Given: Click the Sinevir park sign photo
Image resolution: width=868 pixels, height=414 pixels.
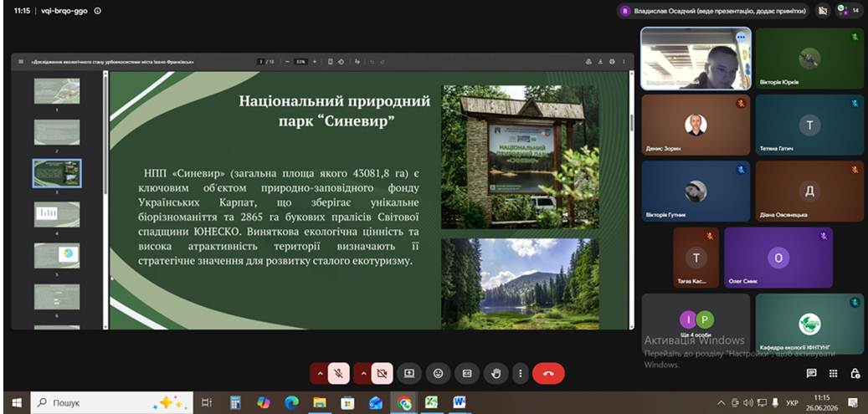Looking at the screenshot, I should tap(520, 156).
